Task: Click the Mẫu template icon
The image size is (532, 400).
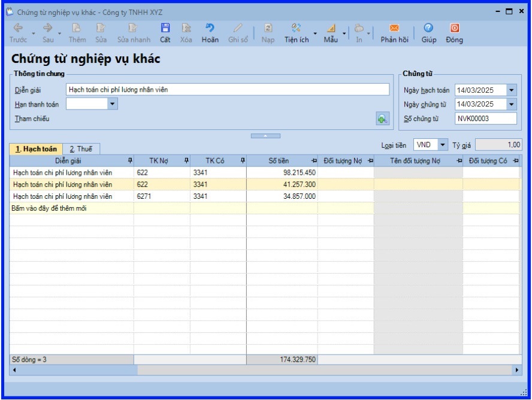Action: [x=331, y=28]
